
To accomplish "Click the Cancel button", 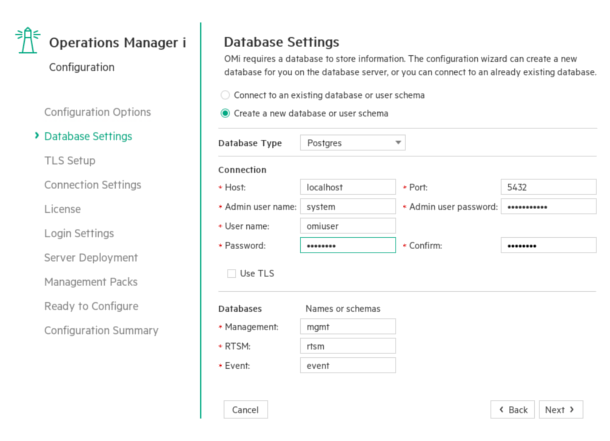I will coord(245,410).
